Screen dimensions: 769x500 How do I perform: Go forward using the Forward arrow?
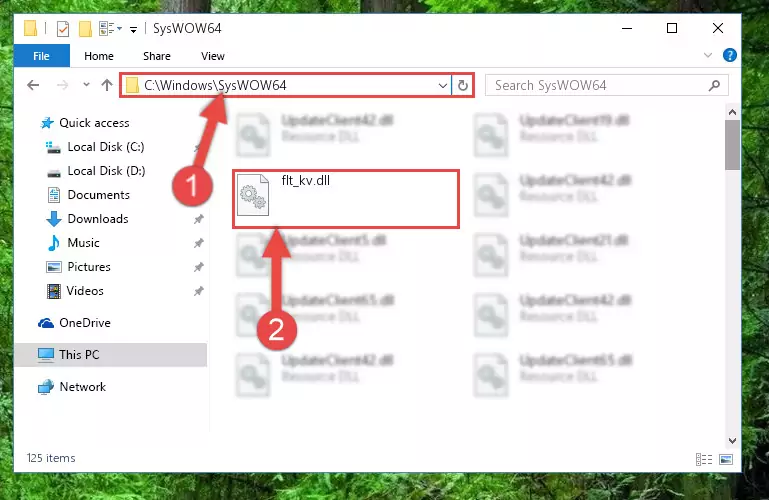tap(62, 85)
